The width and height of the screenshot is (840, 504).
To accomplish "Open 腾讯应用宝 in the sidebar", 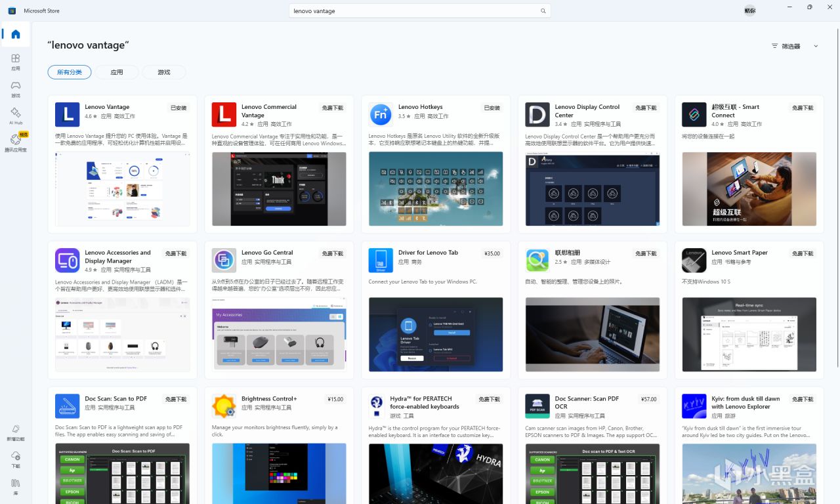I will (x=16, y=143).
